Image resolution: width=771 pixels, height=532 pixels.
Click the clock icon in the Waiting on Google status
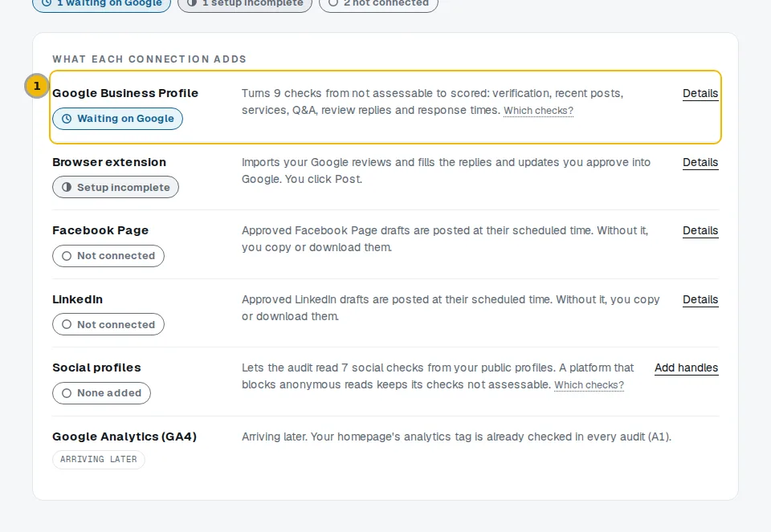[x=67, y=119]
